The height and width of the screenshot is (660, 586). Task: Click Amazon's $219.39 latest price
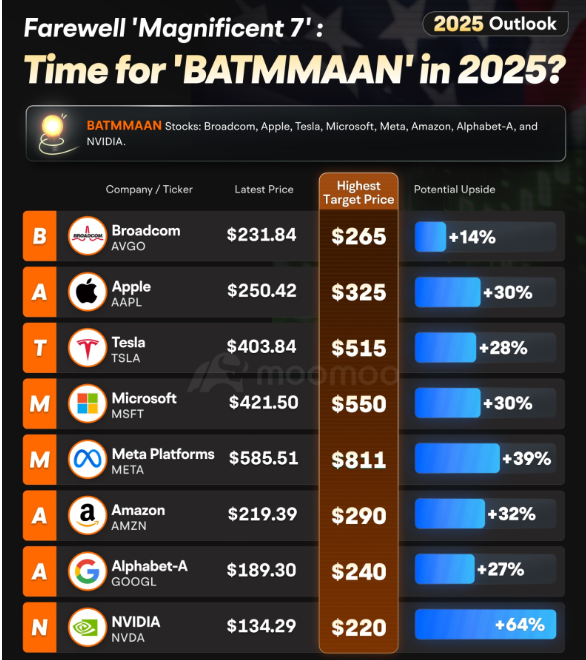262,514
